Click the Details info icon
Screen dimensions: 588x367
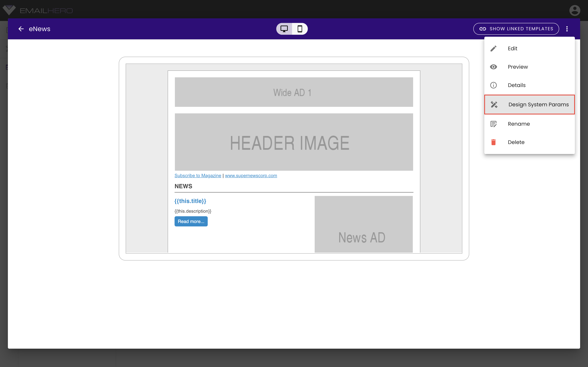pos(494,85)
